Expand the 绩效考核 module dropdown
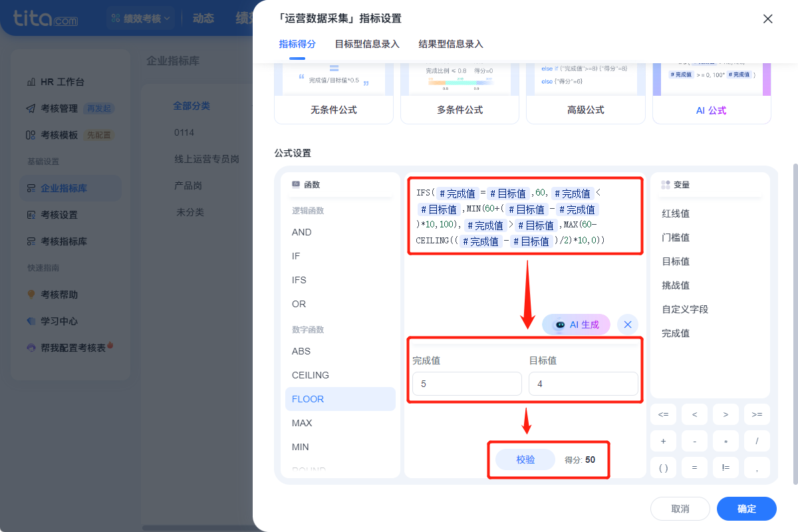798x532 pixels. pyautogui.click(x=141, y=19)
